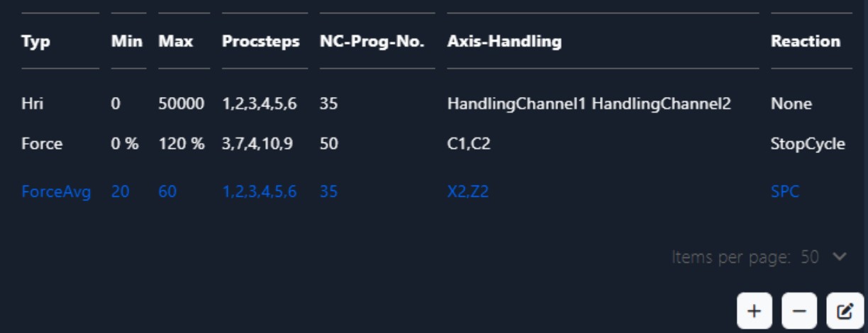Click the X2,Z2 axis cell

(467, 191)
